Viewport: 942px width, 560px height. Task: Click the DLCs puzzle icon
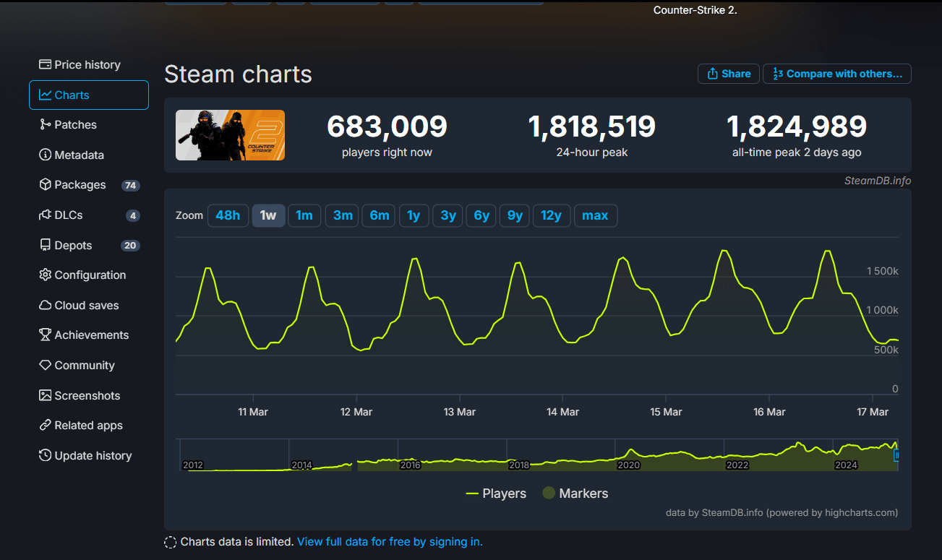pos(45,215)
